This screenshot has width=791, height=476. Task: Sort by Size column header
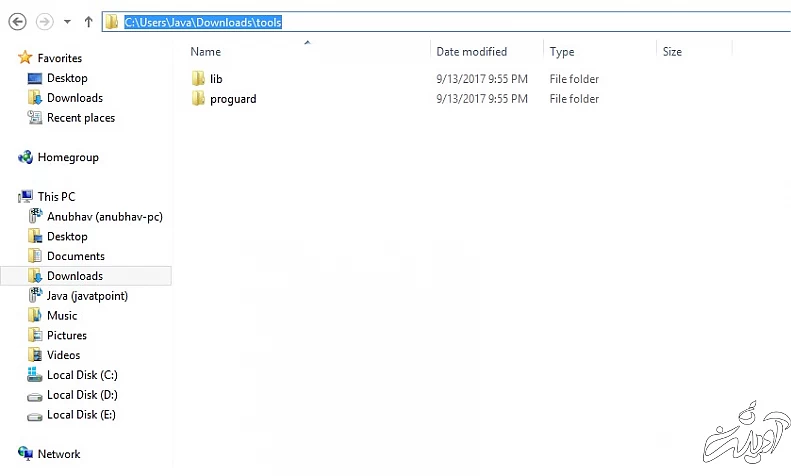click(x=672, y=51)
